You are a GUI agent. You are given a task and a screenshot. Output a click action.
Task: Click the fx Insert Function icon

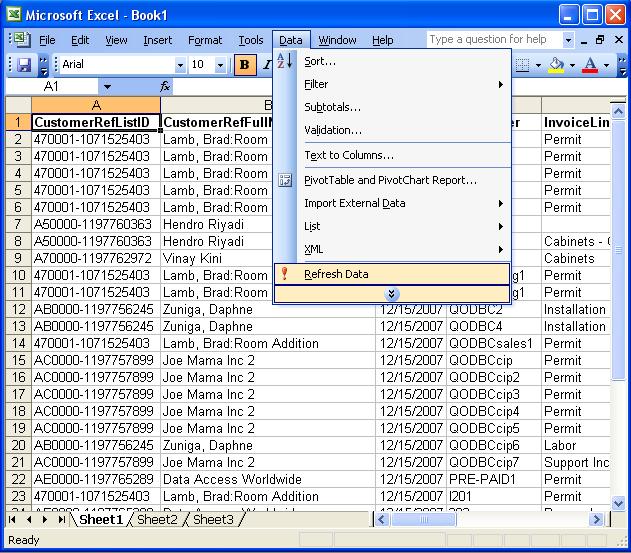[x=165, y=86]
